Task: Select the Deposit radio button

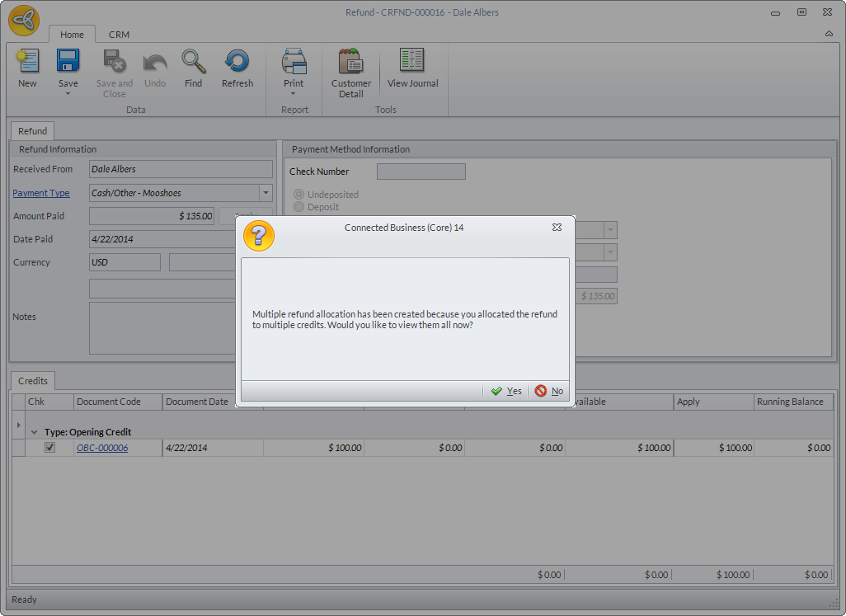Action: point(299,207)
